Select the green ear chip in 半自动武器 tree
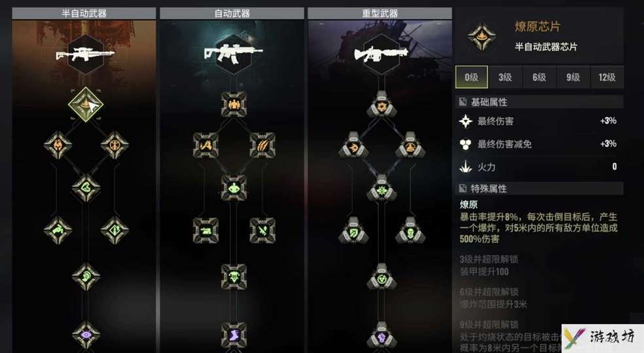The width and height of the screenshot is (644, 353). [86, 276]
